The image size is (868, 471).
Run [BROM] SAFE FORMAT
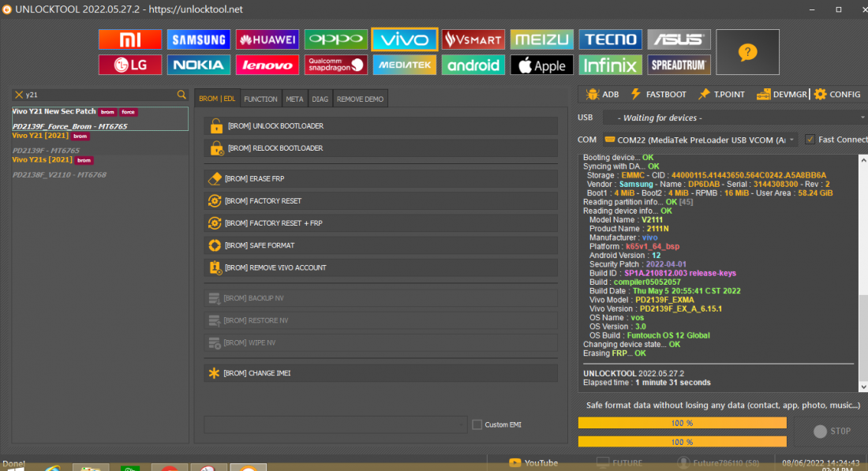pyautogui.click(x=381, y=245)
